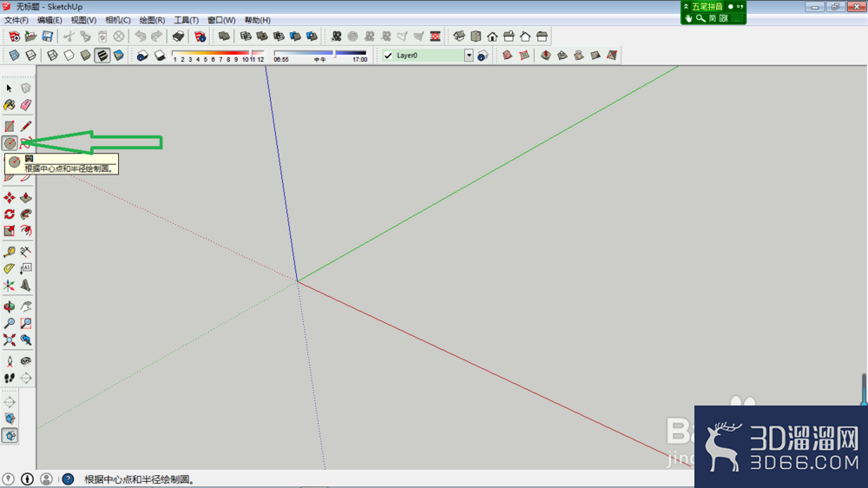Choose the 3D Text tool

tap(26, 286)
